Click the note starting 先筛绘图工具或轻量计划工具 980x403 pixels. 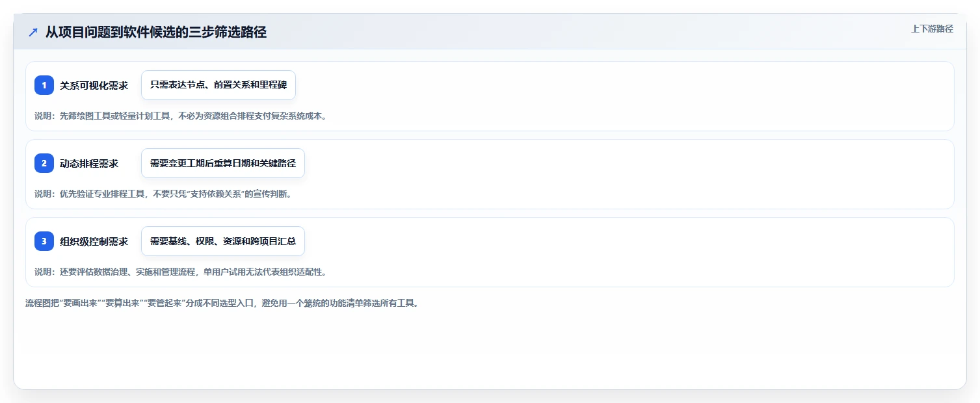point(180,116)
